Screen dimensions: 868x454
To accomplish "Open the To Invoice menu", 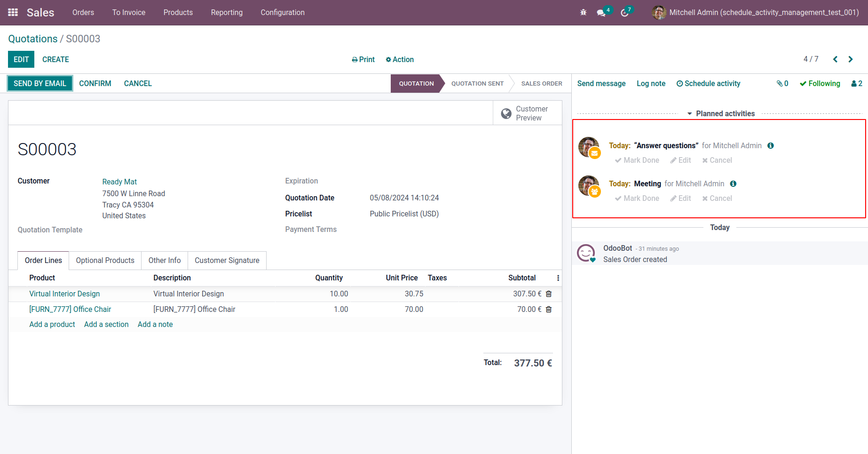I will point(129,13).
